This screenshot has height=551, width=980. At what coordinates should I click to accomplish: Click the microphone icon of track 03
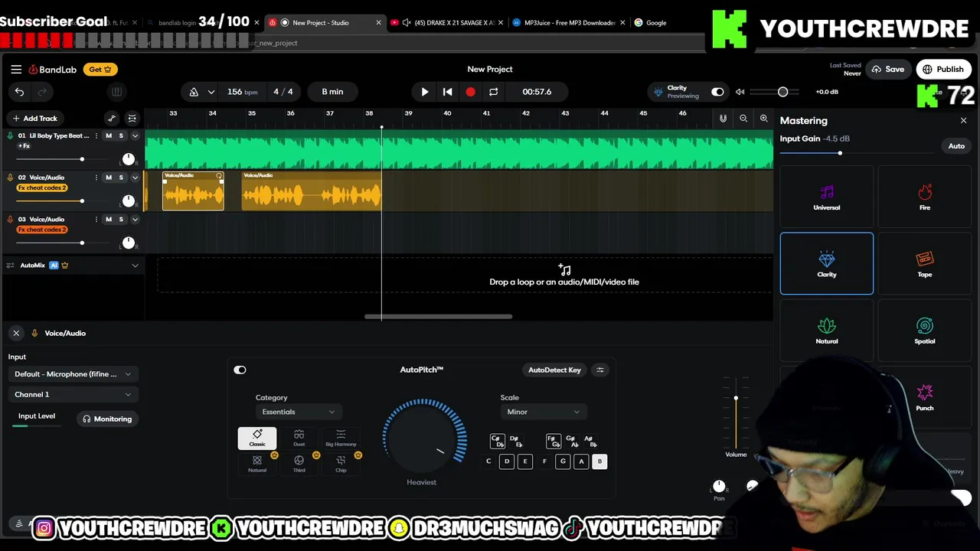pos(10,220)
